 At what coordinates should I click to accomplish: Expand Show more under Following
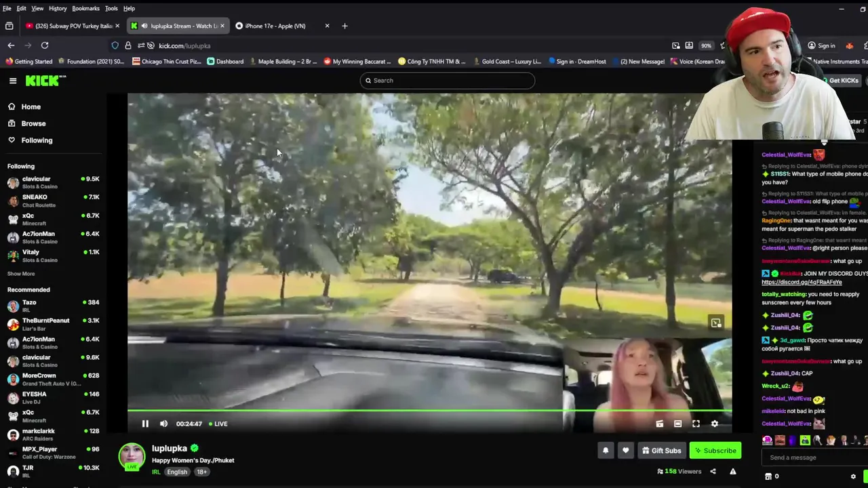[21, 274]
